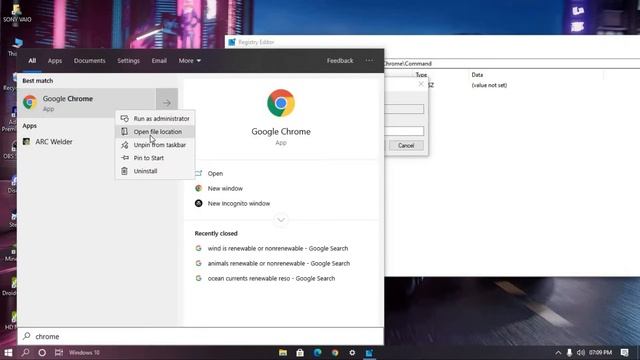Open the Windows Start button

[x=8, y=352]
